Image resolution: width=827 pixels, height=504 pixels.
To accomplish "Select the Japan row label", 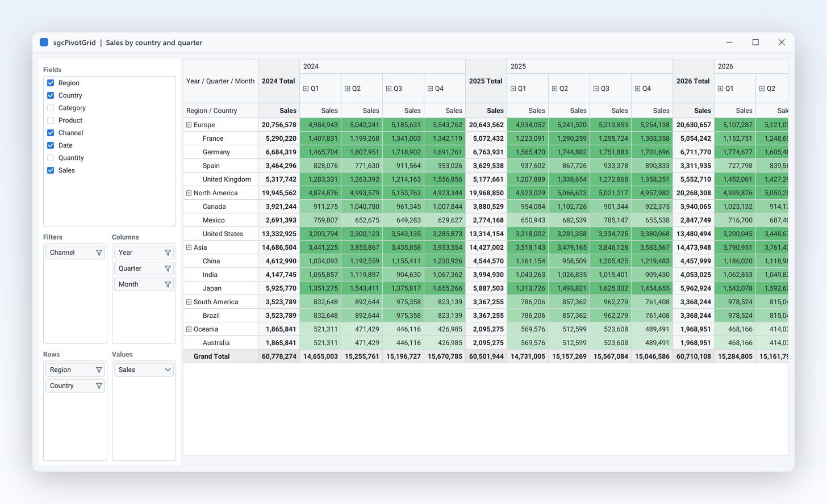I will coord(220,288).
